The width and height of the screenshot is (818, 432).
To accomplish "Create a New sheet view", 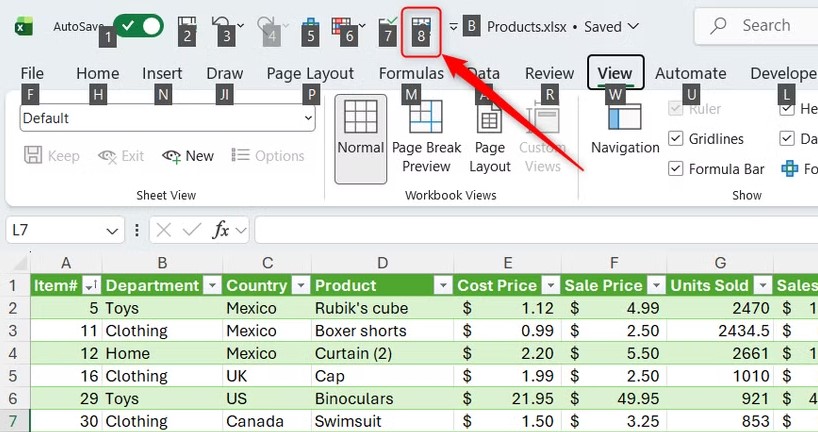I will tap(188, 156).
